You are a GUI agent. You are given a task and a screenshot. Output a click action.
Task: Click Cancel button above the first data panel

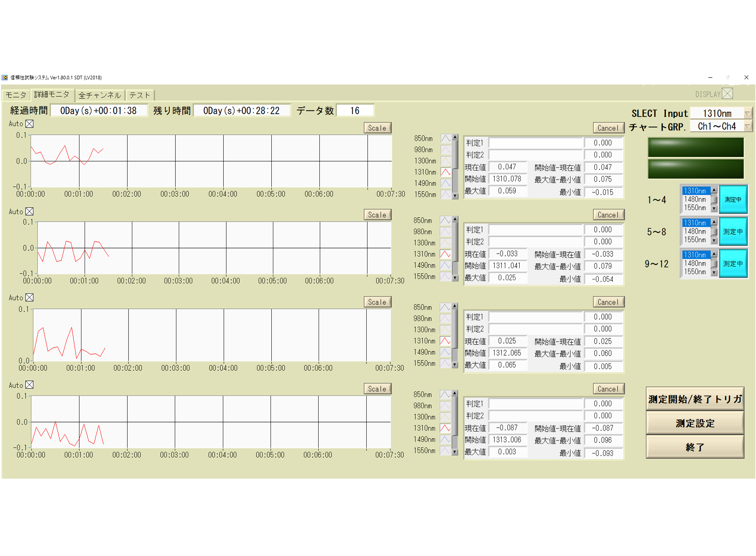[x=608, y=128]
